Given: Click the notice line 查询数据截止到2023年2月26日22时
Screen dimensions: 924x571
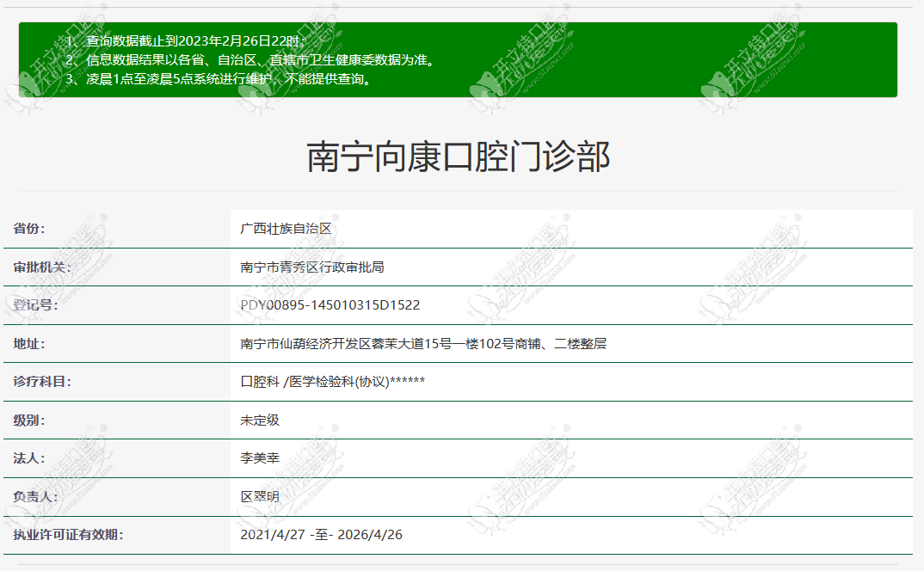Looking at the screenshot, I should click(186, 40).
